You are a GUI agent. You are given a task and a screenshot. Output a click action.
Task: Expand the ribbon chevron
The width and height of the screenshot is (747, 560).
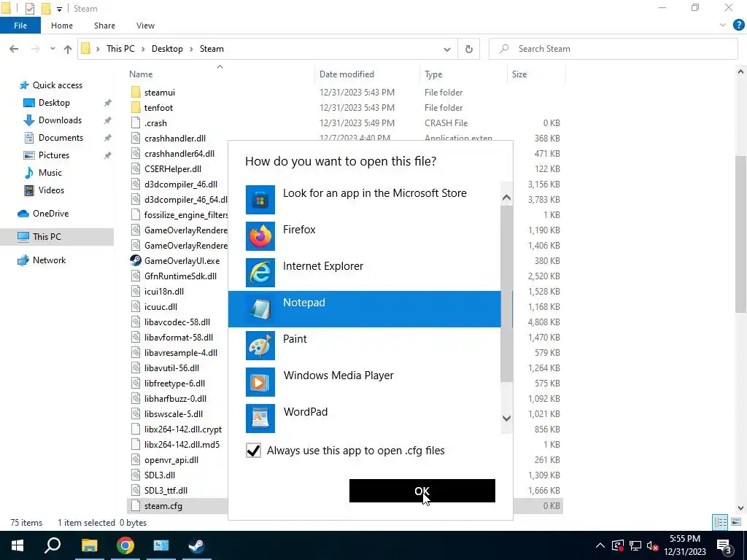click(723, 26)
